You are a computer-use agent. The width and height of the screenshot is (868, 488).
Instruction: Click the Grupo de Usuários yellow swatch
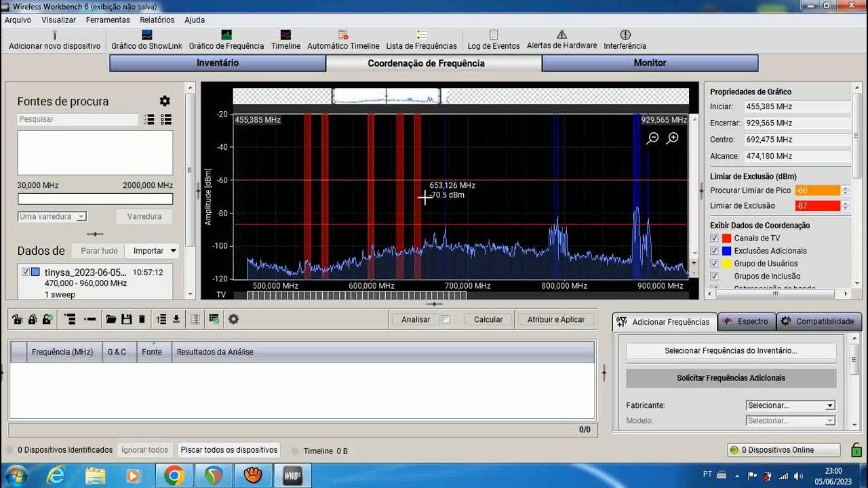[726, 264]
